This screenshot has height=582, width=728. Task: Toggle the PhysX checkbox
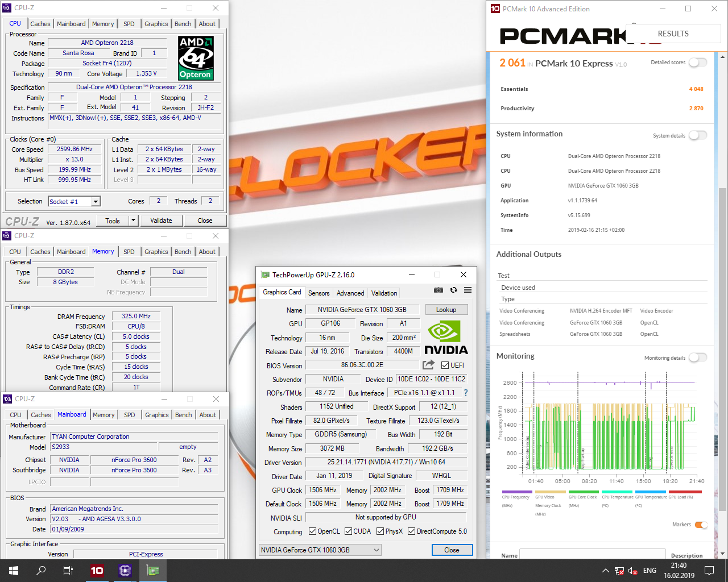(380, 531)
